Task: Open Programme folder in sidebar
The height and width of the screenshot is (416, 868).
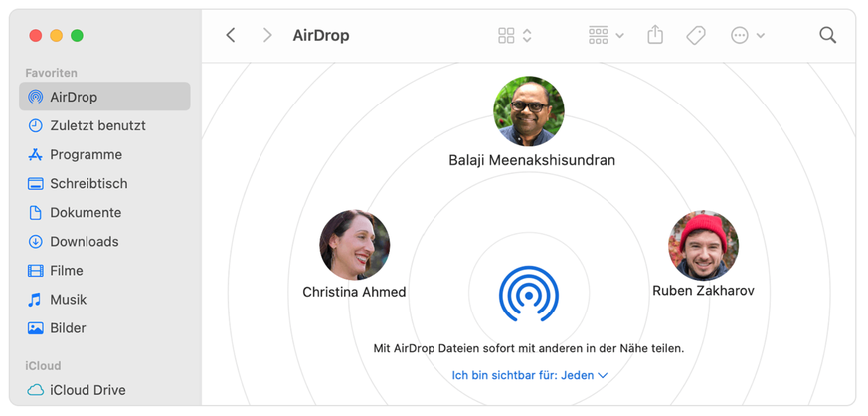Action: tap(104, 154)
